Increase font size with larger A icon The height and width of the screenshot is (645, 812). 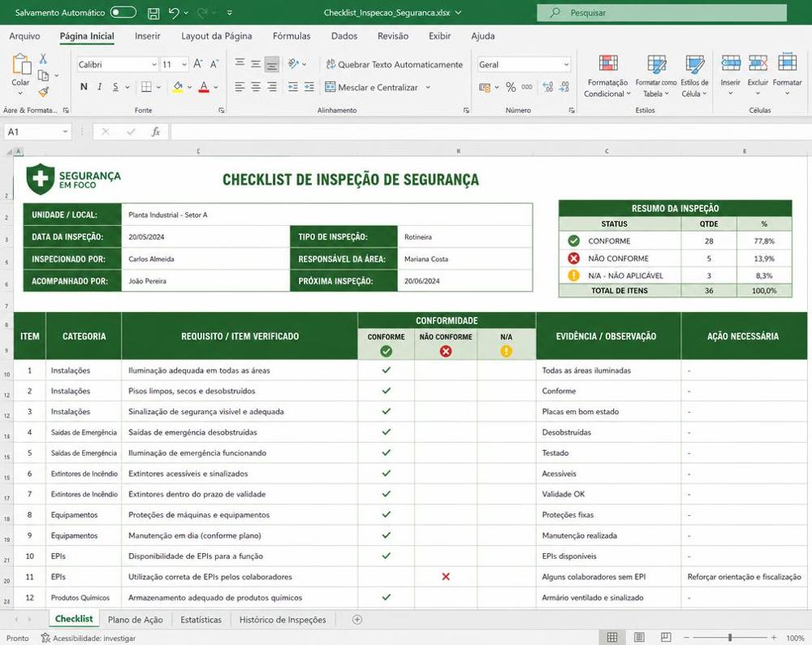tap(198, 64)
